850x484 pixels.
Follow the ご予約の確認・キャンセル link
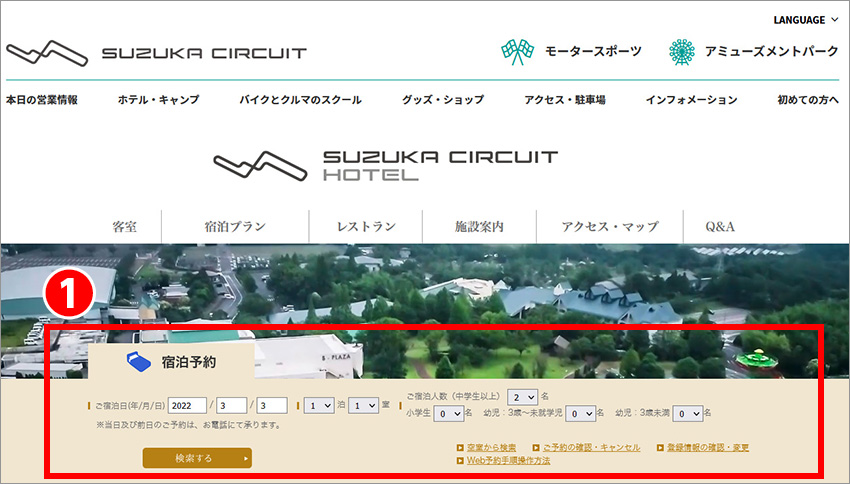click(x=591, y=448)
